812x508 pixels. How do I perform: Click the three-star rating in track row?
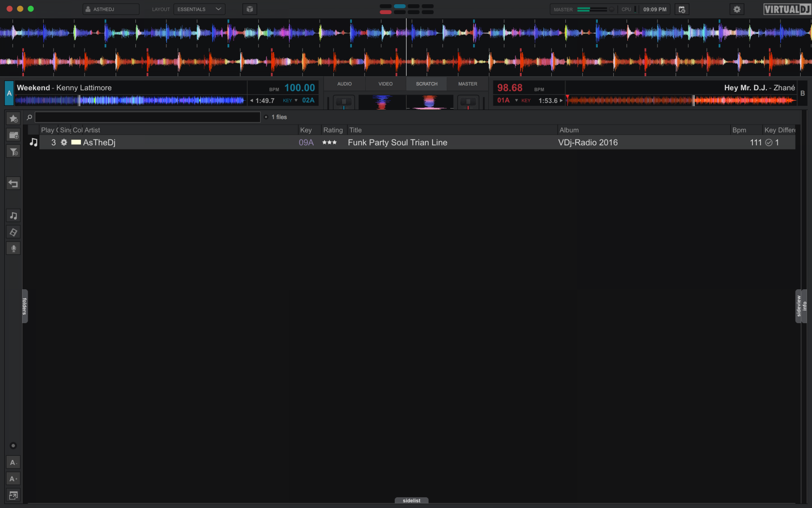tap(329, 143)
